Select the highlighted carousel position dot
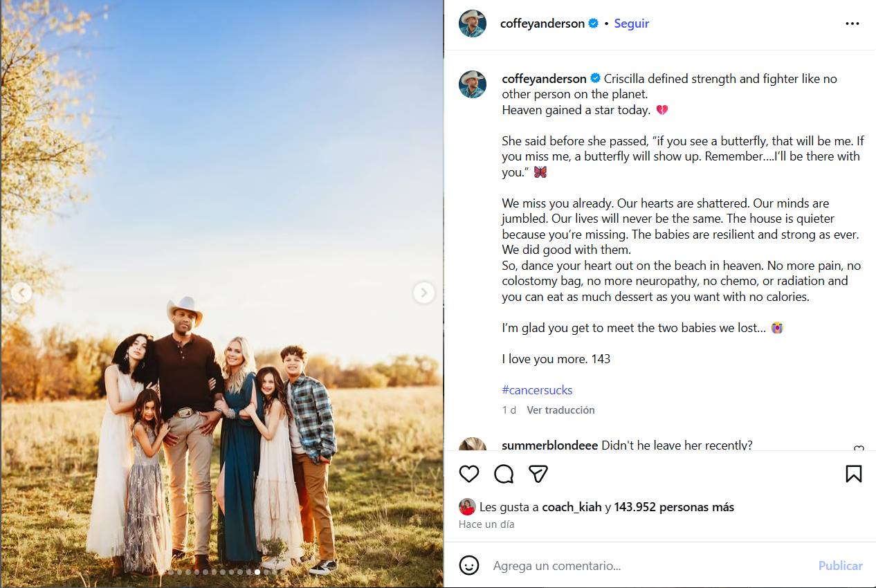Screen dimensions: 876x588 click(x=257, y=572)
